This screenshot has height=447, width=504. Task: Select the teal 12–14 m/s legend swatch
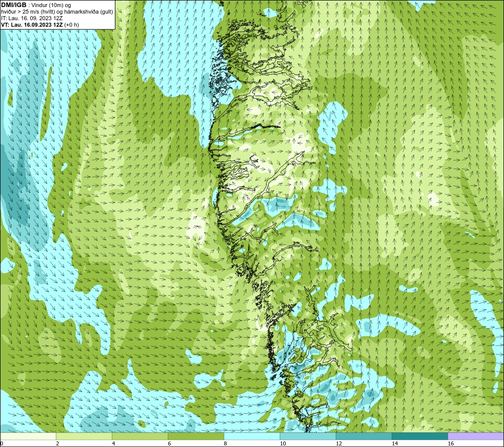click(364, 436)
